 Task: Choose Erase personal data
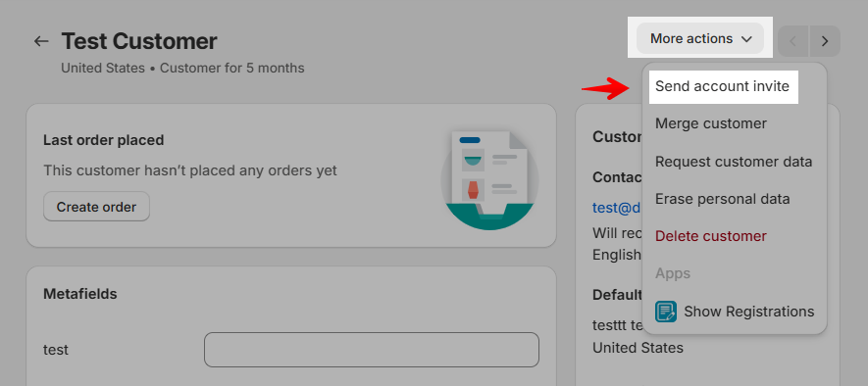(723, 199)
